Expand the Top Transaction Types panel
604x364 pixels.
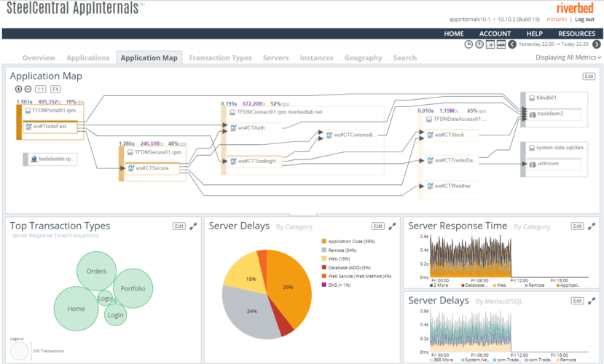click(x=193, y=226)
